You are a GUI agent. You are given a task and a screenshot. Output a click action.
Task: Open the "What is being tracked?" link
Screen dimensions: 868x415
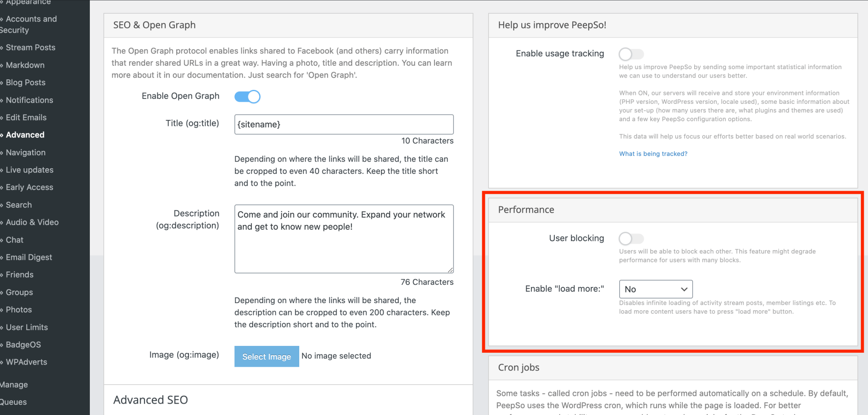(653, 154)
